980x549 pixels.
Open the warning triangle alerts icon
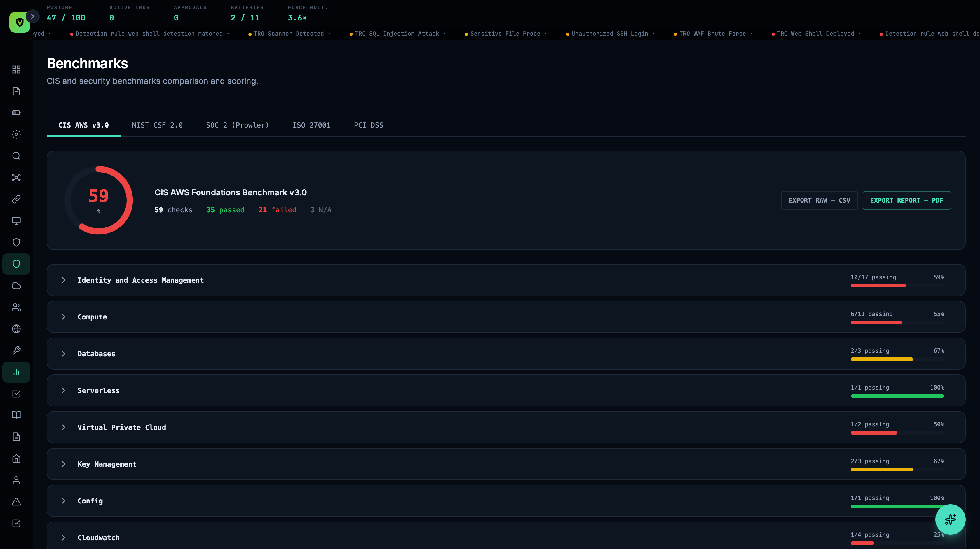16,502
